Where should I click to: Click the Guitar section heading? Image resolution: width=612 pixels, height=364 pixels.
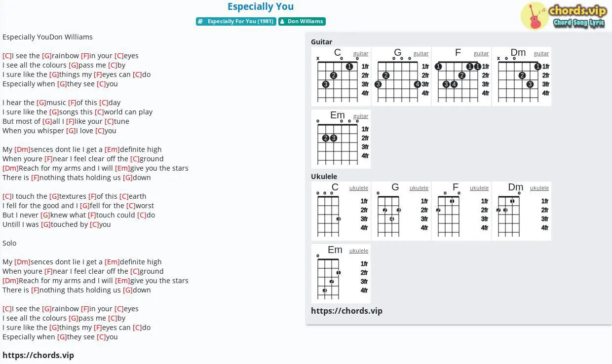321,42
